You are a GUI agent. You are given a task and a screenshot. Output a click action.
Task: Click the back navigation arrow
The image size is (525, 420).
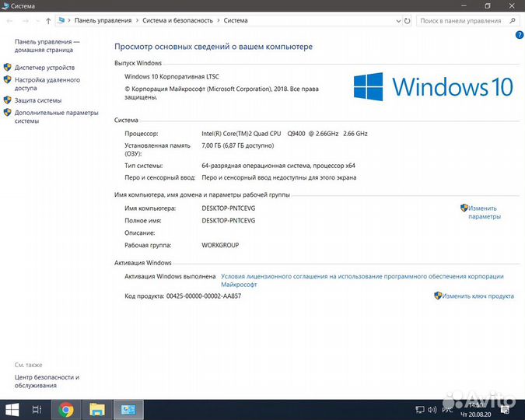click(x=9, y=21)
